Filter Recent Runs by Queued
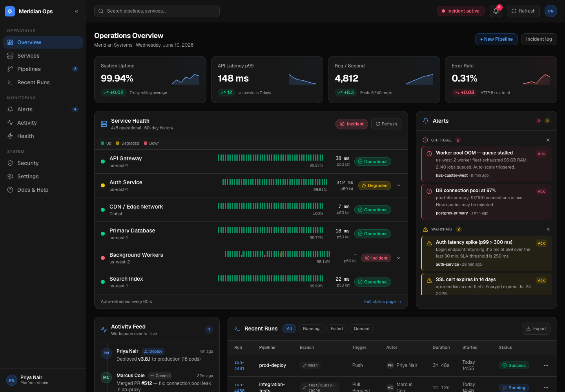Screen dimensions: 565x392 [361, 328]
